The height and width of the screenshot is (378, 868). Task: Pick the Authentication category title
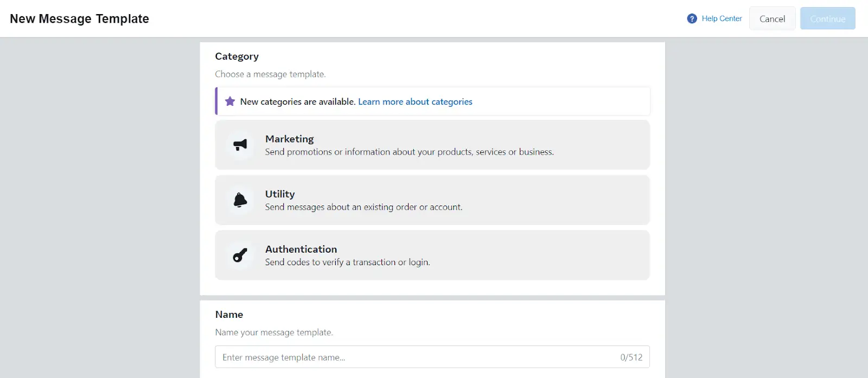click(x=301, y=249)
